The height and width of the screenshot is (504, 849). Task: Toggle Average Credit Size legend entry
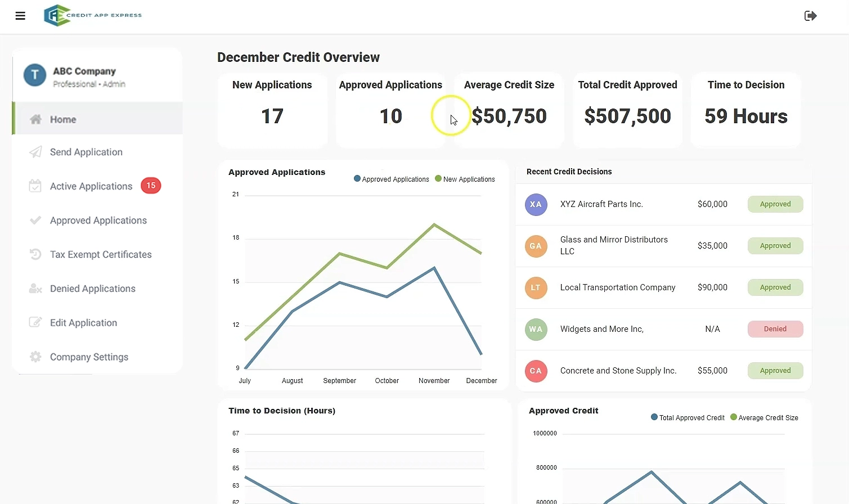[x=764, y=417]
